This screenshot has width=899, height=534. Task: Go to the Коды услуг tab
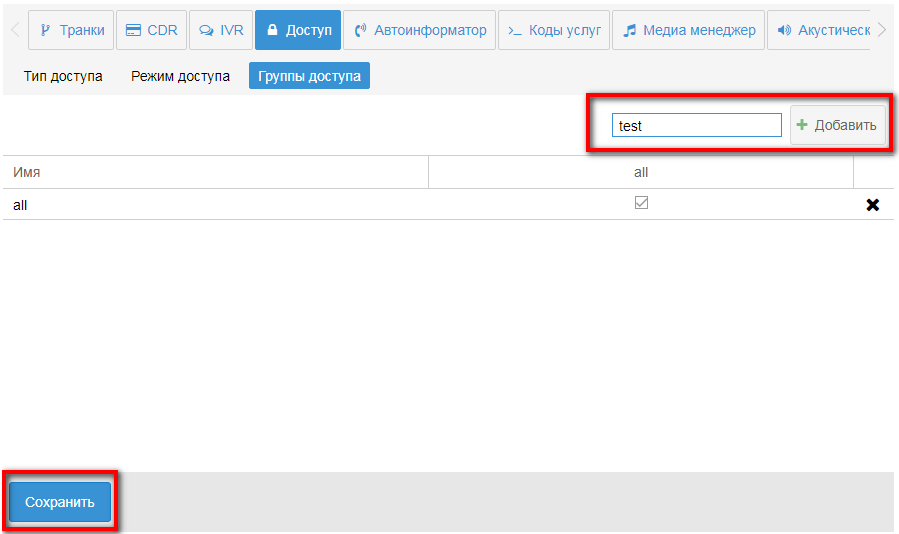553,30
